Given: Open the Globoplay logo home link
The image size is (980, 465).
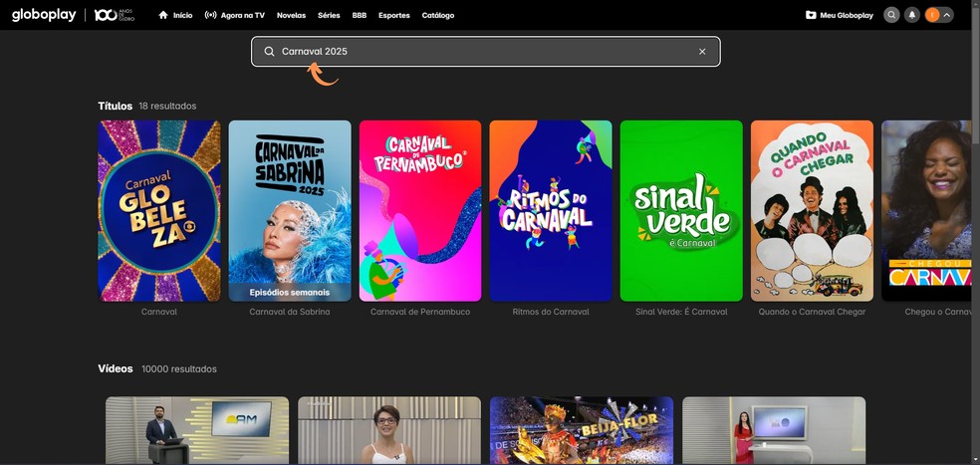Looking at the screenshot, I should 44,15.
